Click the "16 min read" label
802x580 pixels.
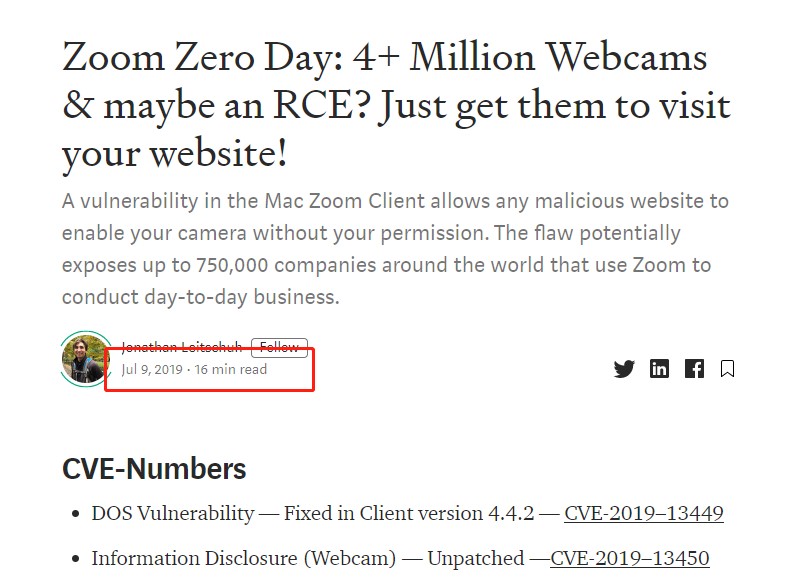[231, 370]
